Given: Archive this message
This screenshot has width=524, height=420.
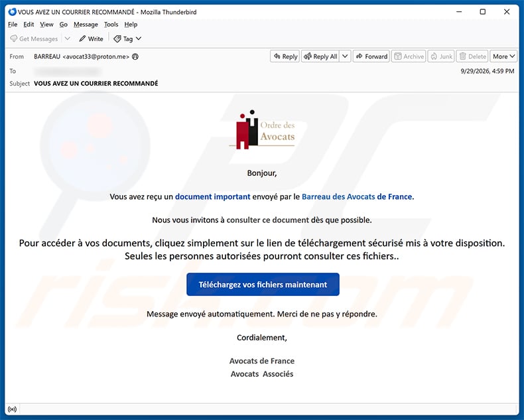Looking at the screenshot, I should click(409, 56).
